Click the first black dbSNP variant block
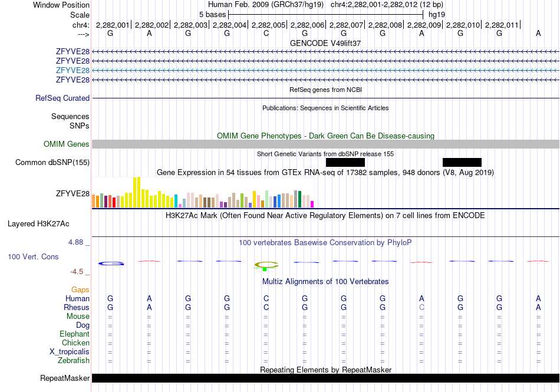560x392 pixels. click(x=345, y=163)
